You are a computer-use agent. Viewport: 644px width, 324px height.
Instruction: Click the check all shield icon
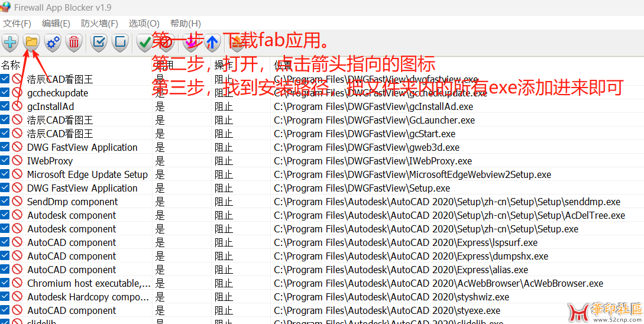click(99, 42)
